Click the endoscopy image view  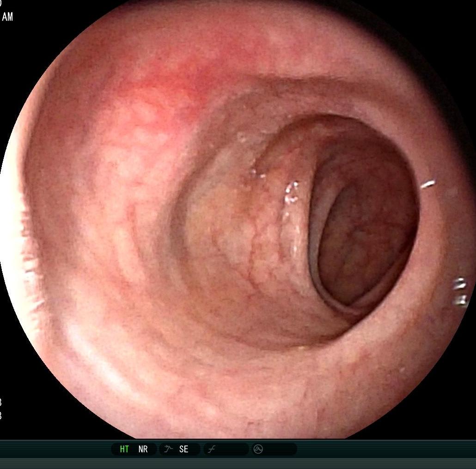(x=238, y=219)
